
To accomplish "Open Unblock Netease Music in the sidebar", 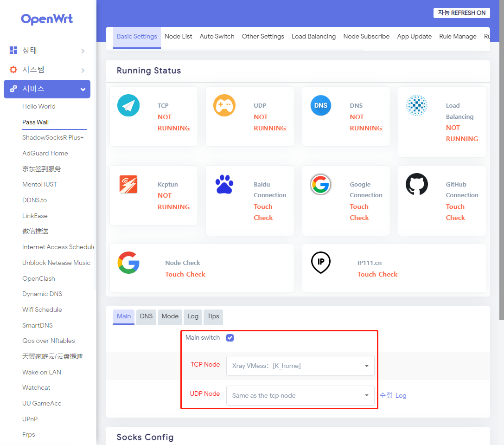I will tap(56, 263).
